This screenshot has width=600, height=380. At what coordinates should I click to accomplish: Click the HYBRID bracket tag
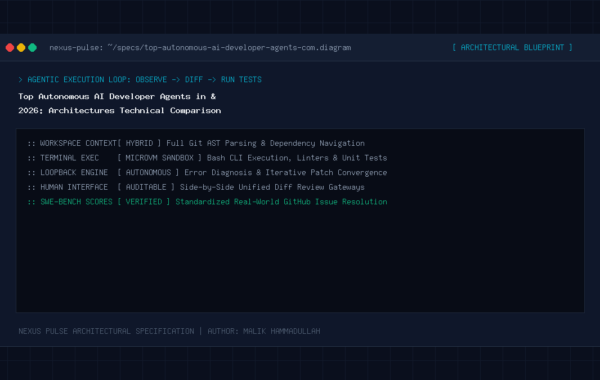139,143
